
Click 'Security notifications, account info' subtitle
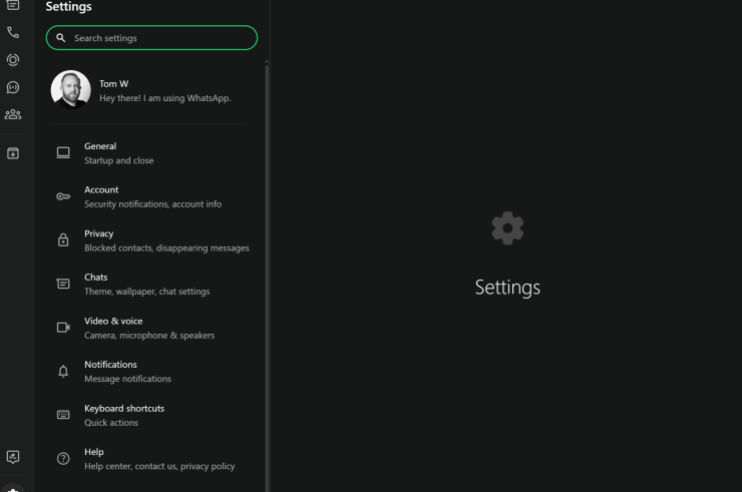[x=153, y=204]
